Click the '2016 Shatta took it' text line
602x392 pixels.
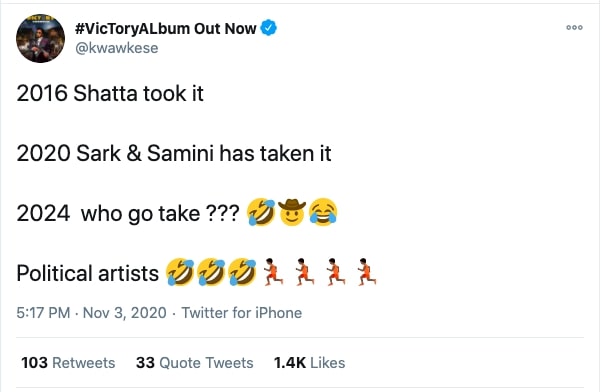(x=110, y=93)
